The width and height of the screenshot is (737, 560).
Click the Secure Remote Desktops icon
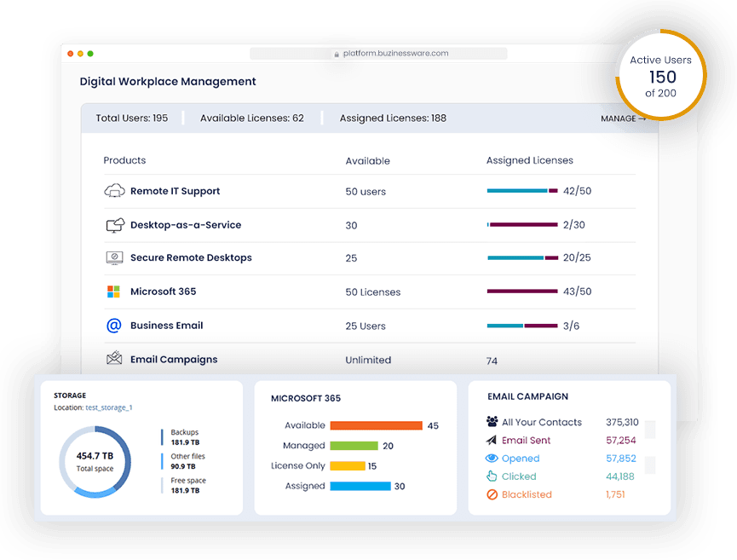pos(114,257)
